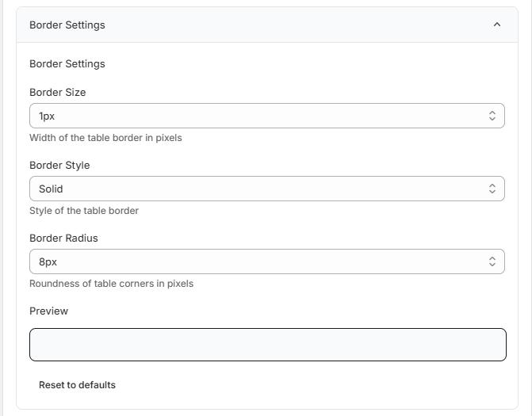The width and height of the screenshot is (532, 416).
Task: Click the Border Settings panel header title
Action: (x=67, y=25)
